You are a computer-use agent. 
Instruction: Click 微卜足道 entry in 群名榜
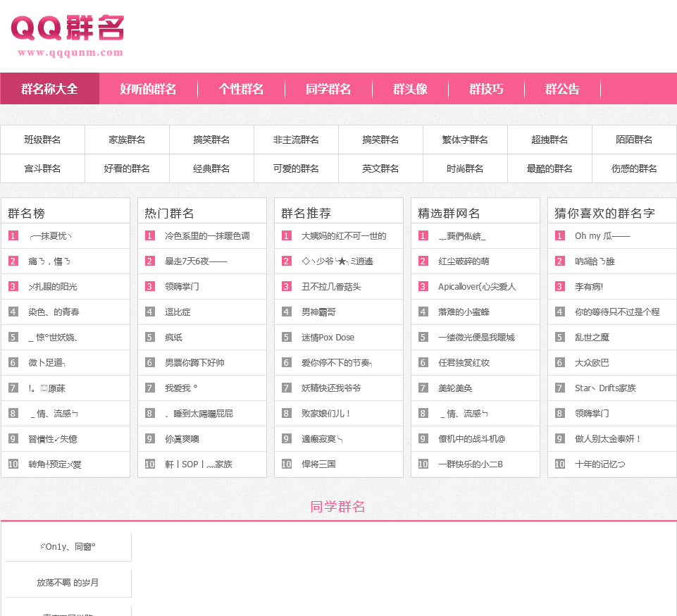point(46,363)
